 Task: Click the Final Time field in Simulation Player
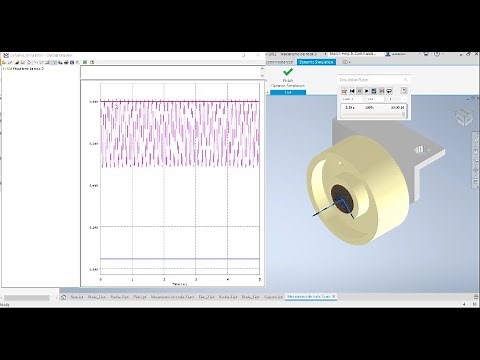pos(351,99)
